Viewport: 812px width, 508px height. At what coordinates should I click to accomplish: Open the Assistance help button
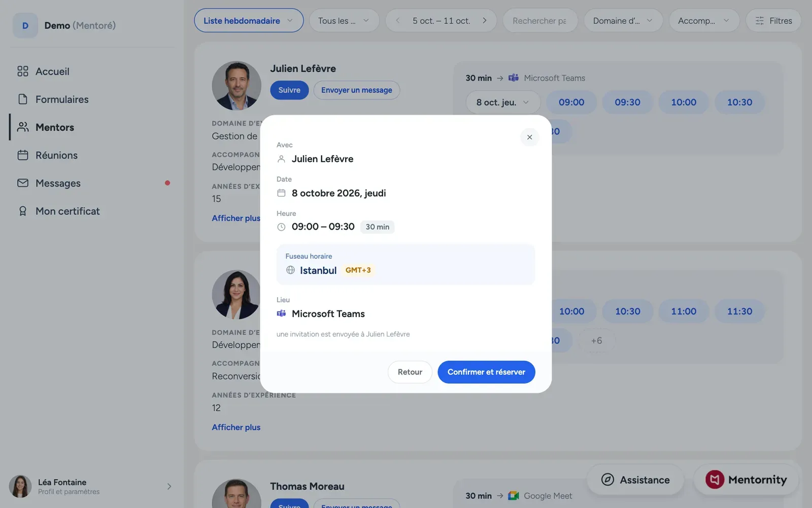click(635, 480)
